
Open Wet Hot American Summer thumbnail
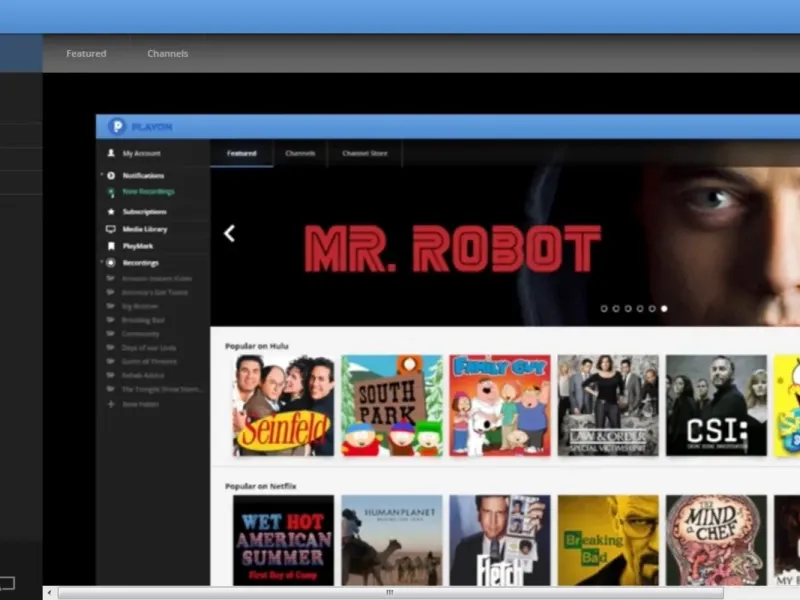tap(284, 540)
